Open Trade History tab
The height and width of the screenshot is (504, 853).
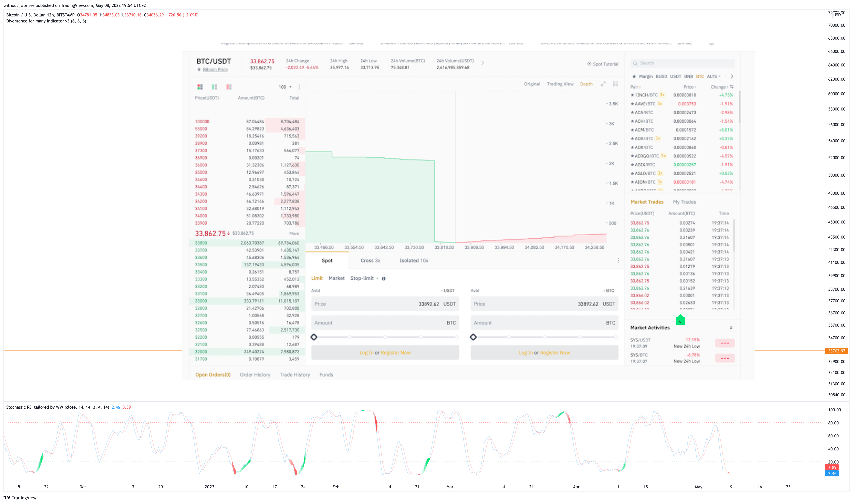pyautogui.click(x=295, y=375)
